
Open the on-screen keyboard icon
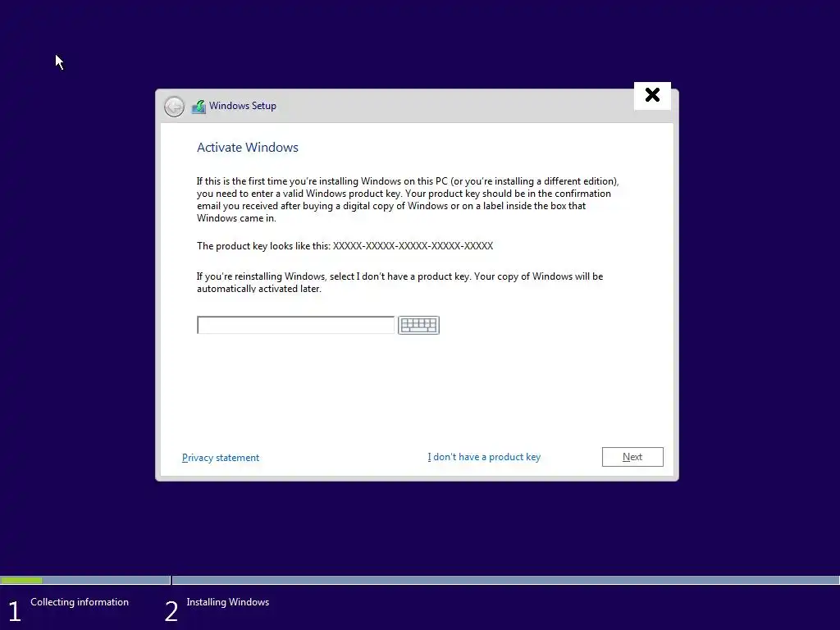coord(418,325)
